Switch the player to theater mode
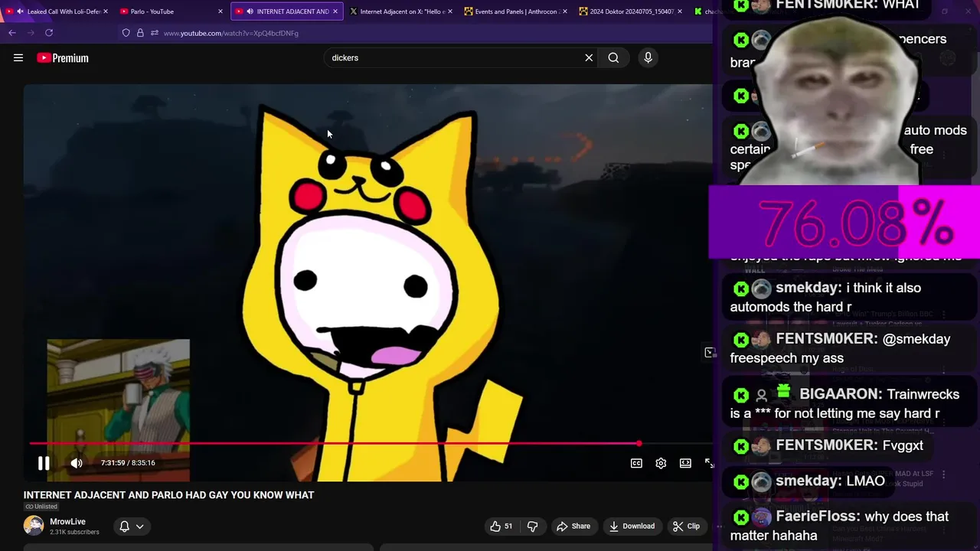The image size is (980, 551). (685, 463)
